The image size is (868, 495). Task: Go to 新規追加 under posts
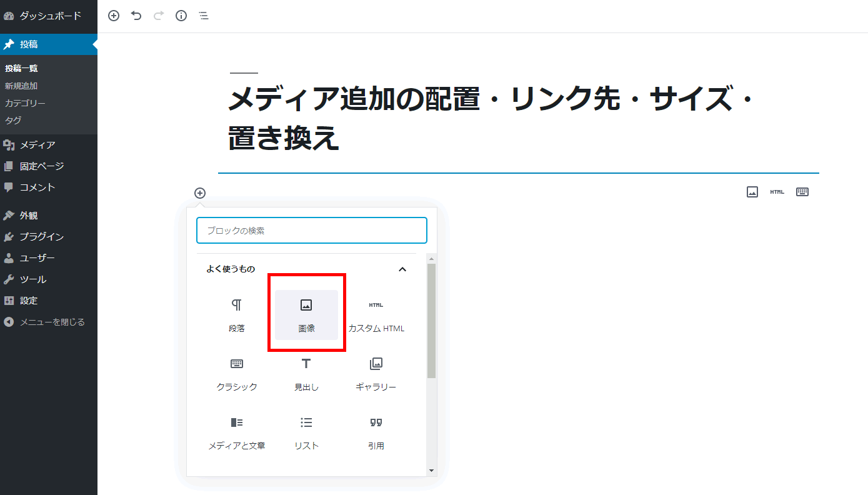pos(21,86)
